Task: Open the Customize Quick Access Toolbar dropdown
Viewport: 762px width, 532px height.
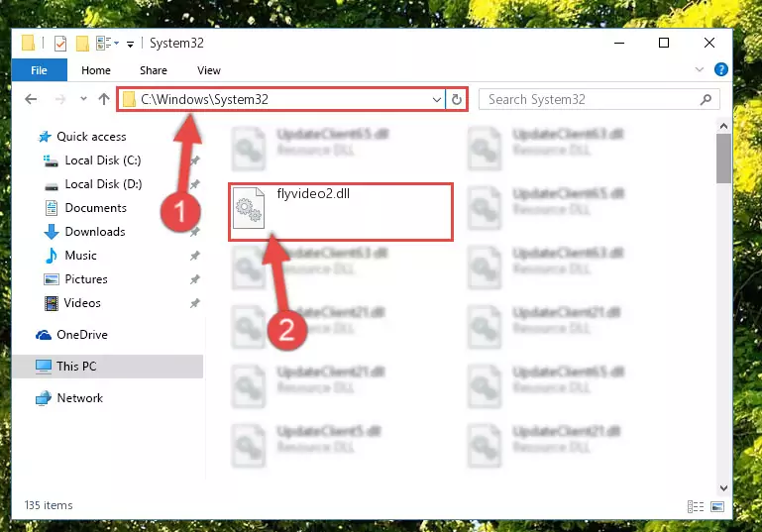Action: click(130, 45)
